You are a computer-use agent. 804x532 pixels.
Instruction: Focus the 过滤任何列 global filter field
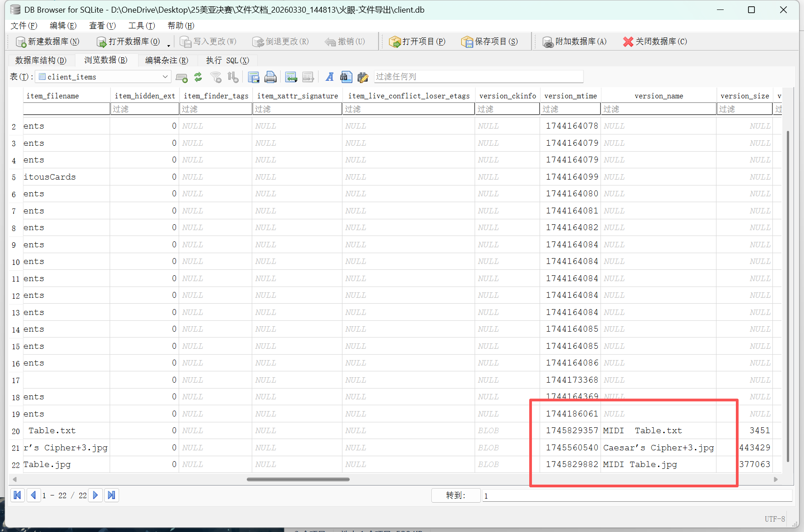[478, 77]
